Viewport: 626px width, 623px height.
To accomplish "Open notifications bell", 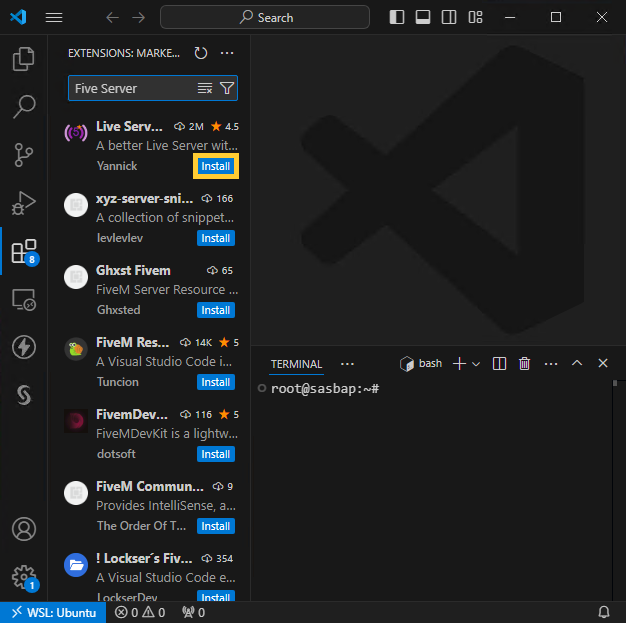I will pyautogui.click(x=604, y=612).
